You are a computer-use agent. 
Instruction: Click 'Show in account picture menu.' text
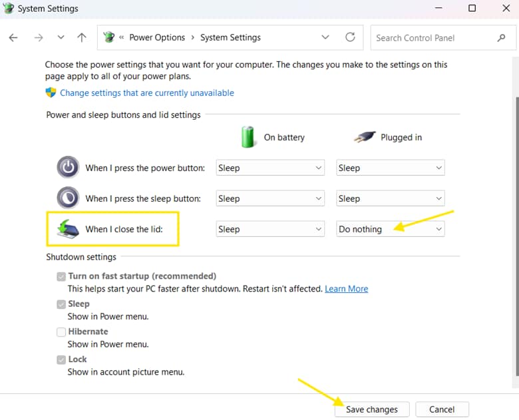point(126,372)
